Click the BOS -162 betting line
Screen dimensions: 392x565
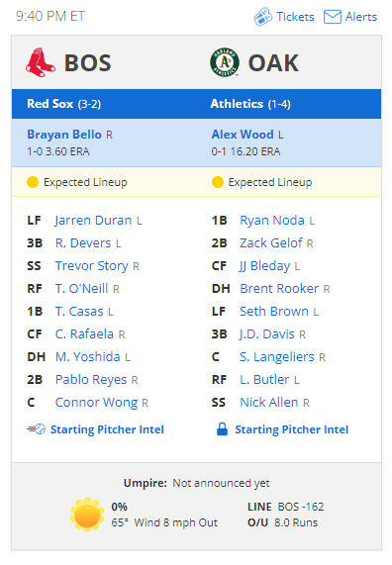click(301, 507)
